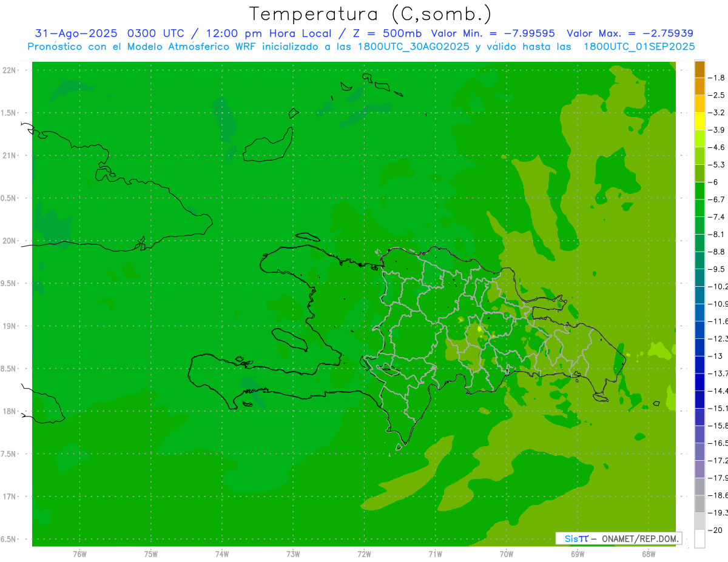
Task: Click the '-1.8' colorbar label
Action: click(716, 78)
